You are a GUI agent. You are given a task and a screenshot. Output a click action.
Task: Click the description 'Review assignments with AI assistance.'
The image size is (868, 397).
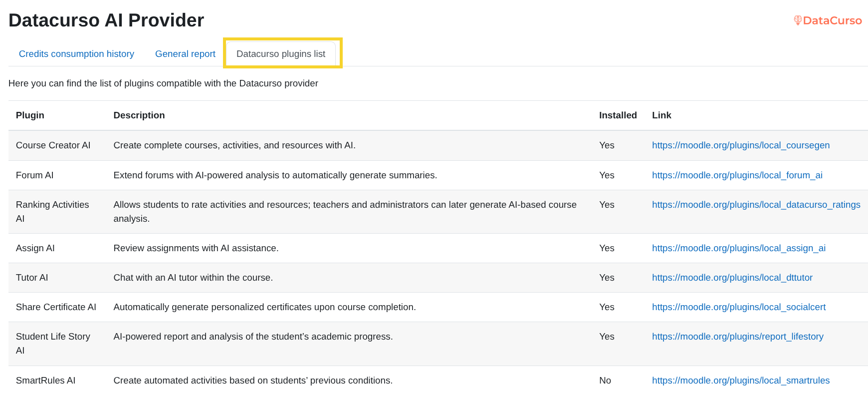click(x=196, y=248)
